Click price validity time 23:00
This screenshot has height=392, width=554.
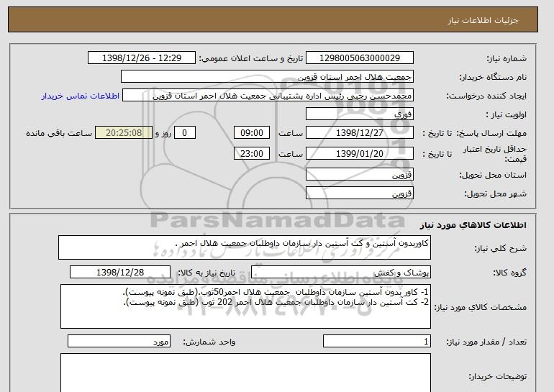(252, 154)
